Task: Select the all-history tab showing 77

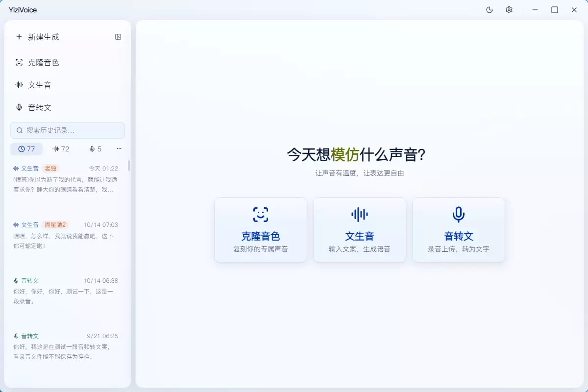Action: (x=26, y=149)
